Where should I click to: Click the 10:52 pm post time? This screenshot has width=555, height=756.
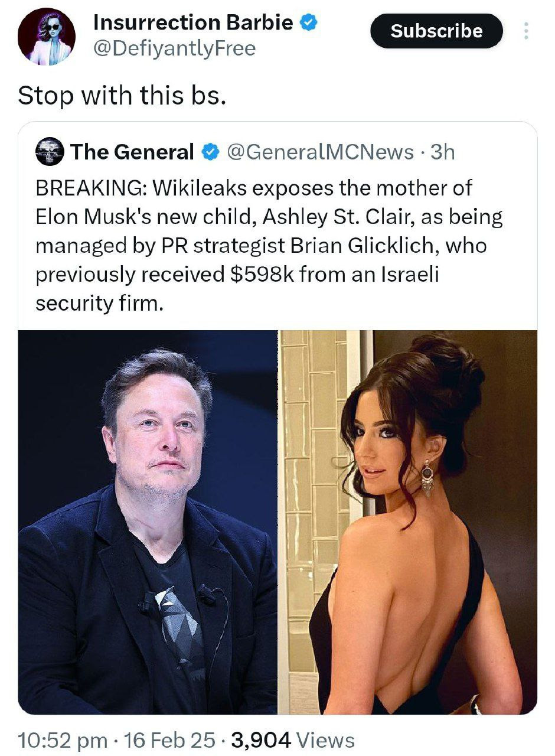click(63, 739)
